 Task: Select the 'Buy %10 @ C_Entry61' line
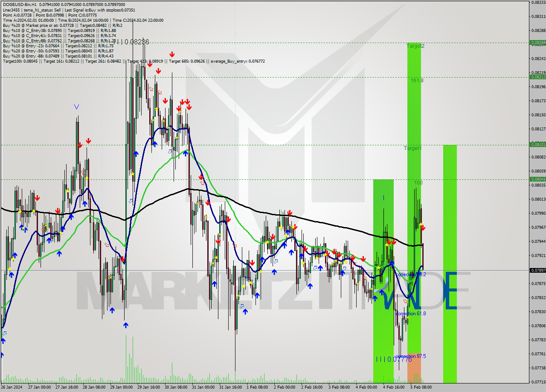click(x=59, y=35)
